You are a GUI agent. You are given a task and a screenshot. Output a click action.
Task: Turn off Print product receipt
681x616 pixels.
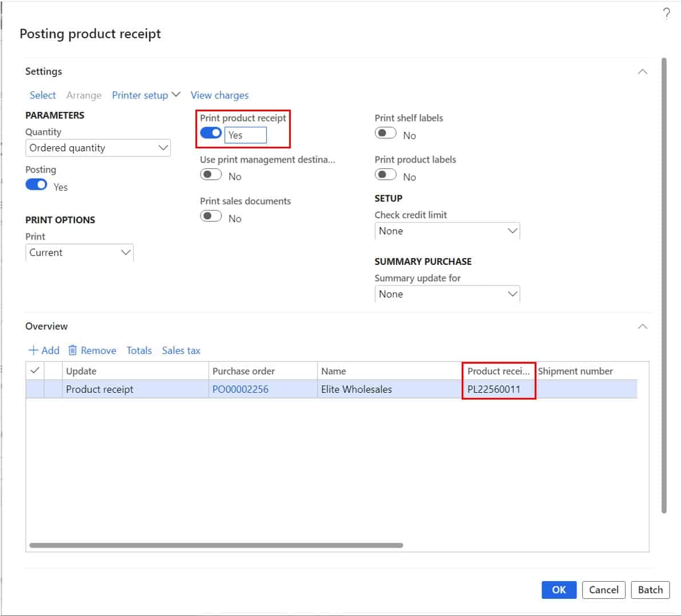[x=211, y=132]
